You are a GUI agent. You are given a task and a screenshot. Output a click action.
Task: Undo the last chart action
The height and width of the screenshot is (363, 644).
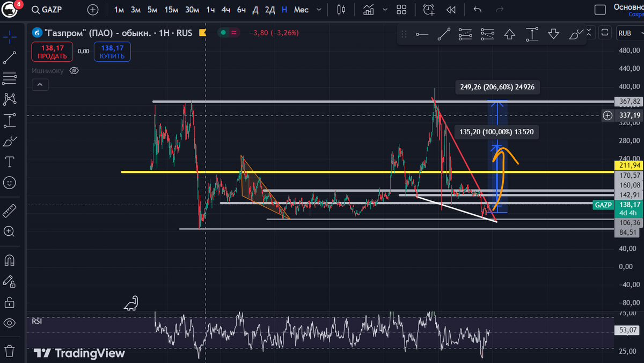478,10
